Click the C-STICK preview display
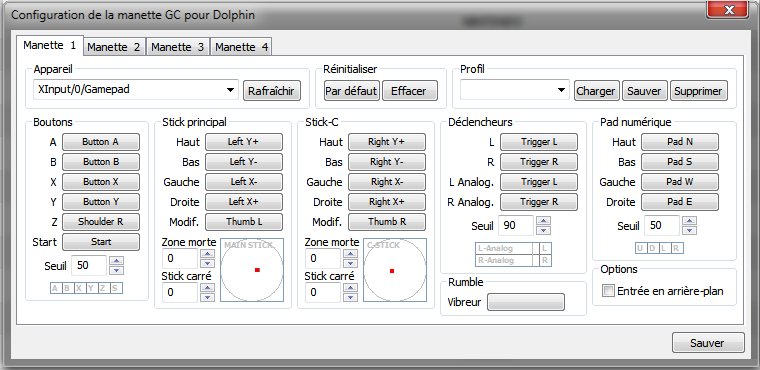The width and height of the screenshot is (760, 370). tap(395, 270)
